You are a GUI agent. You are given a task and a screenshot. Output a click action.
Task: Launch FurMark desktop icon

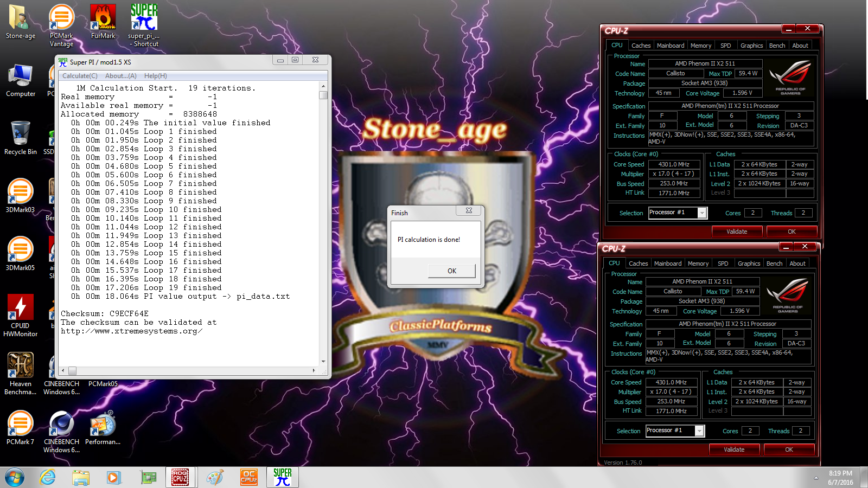tap(103, 22)
